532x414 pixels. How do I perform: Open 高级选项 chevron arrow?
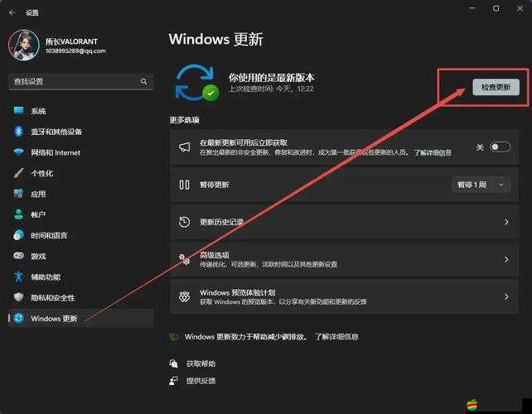(x=506, y=259)
